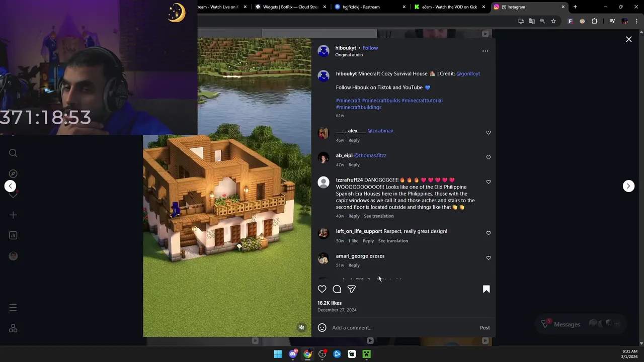Open a new browser tab with the plus

[575, 7]
